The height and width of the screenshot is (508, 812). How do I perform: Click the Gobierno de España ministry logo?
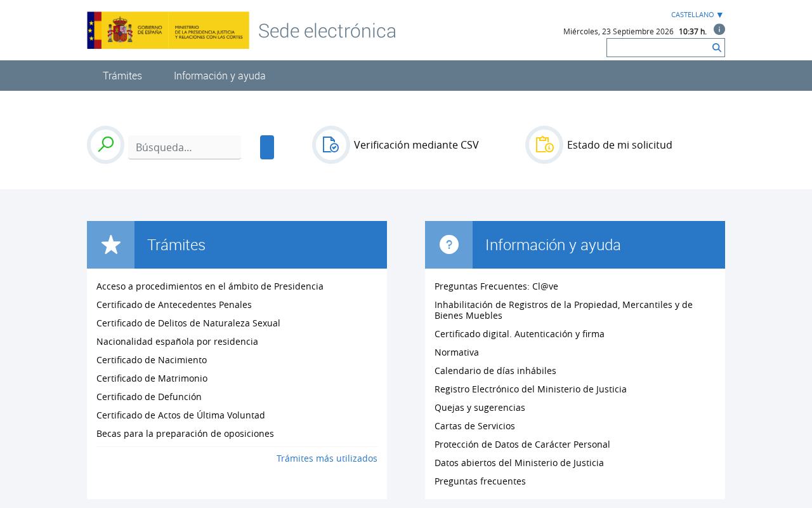point(168,30)
